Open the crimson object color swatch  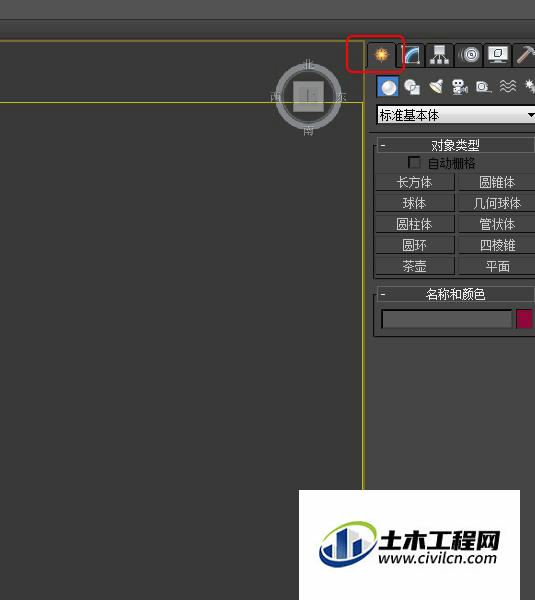point(524,319)
